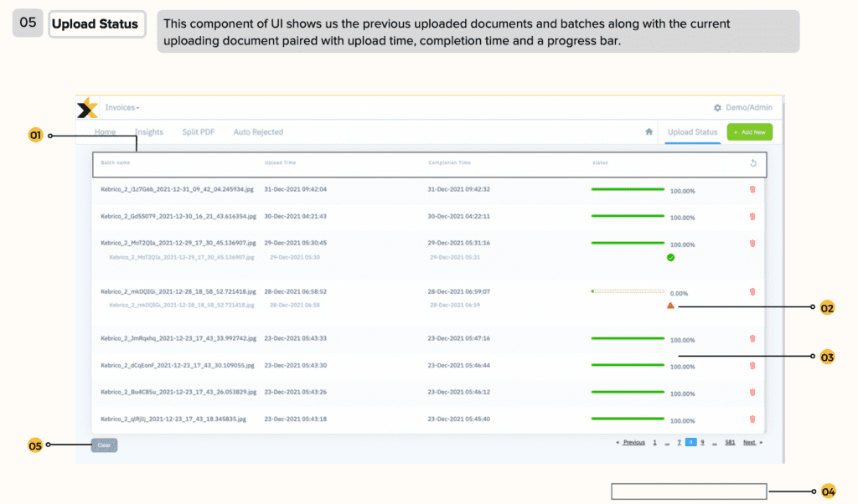Go to the Next page
The width and height of the screenshot is (858, 504).
click(751, 442)
